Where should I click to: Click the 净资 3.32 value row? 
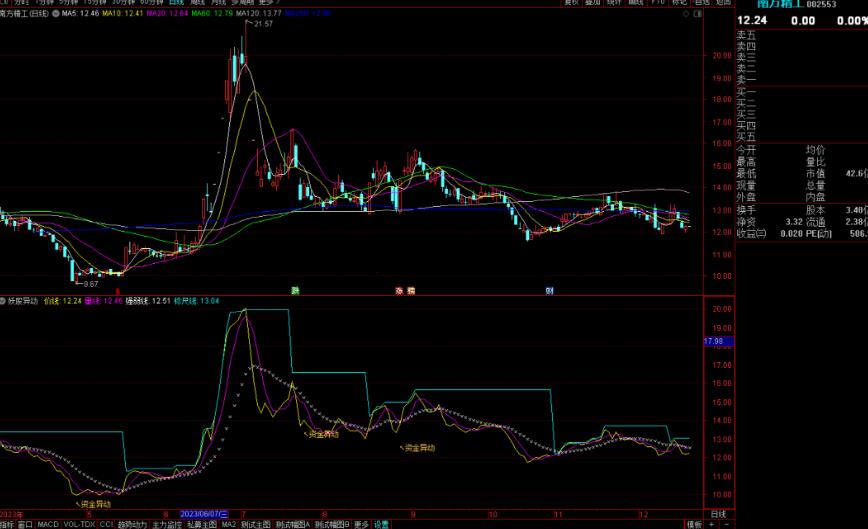[769, 222]
